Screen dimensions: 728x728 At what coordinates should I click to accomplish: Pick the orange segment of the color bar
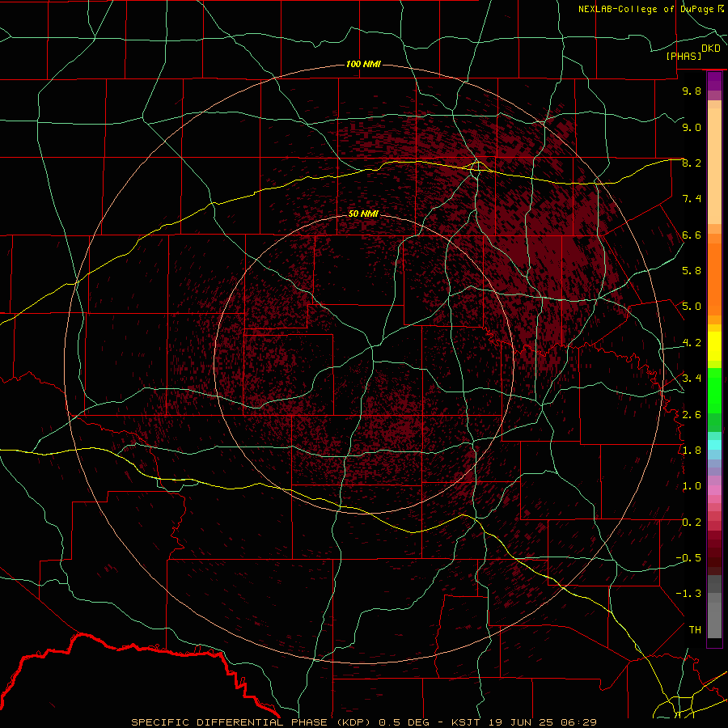coord(714,278)
